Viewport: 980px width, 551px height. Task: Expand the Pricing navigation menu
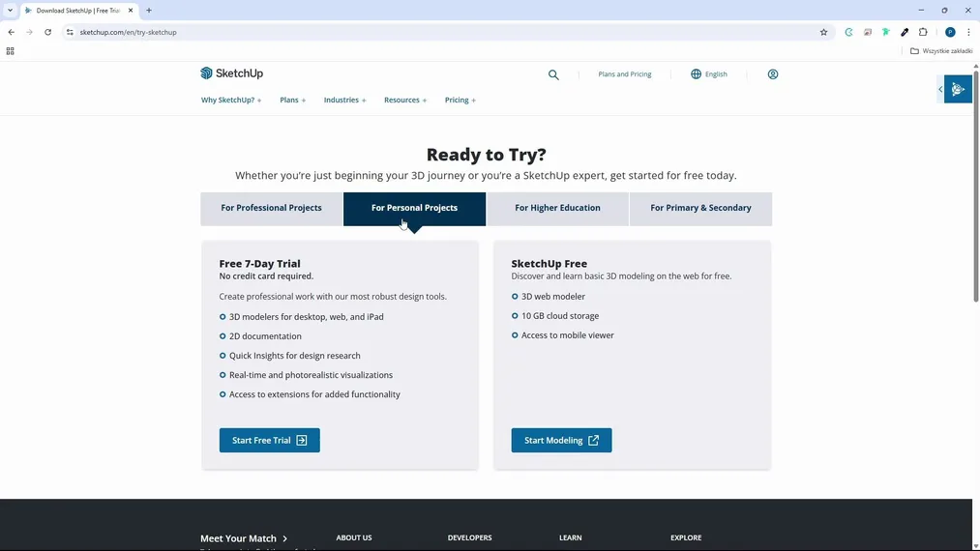pyautogui.click(x=460, y=101)
